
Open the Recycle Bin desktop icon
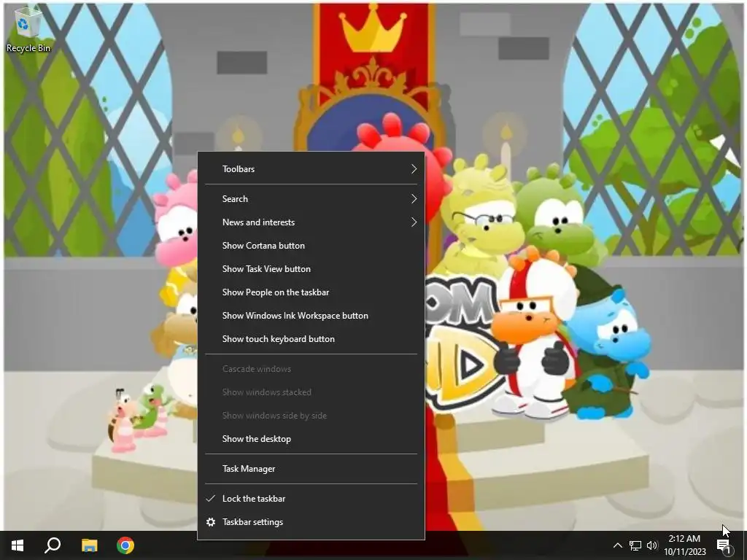click(28, 29)
